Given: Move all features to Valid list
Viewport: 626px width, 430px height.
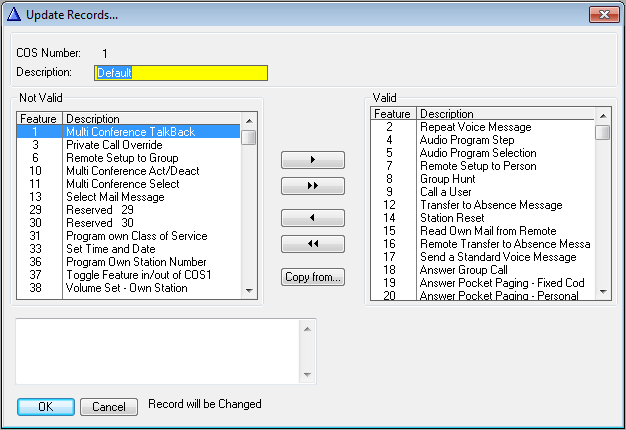Looking at the screenshot, I should [x=313, y=186].
